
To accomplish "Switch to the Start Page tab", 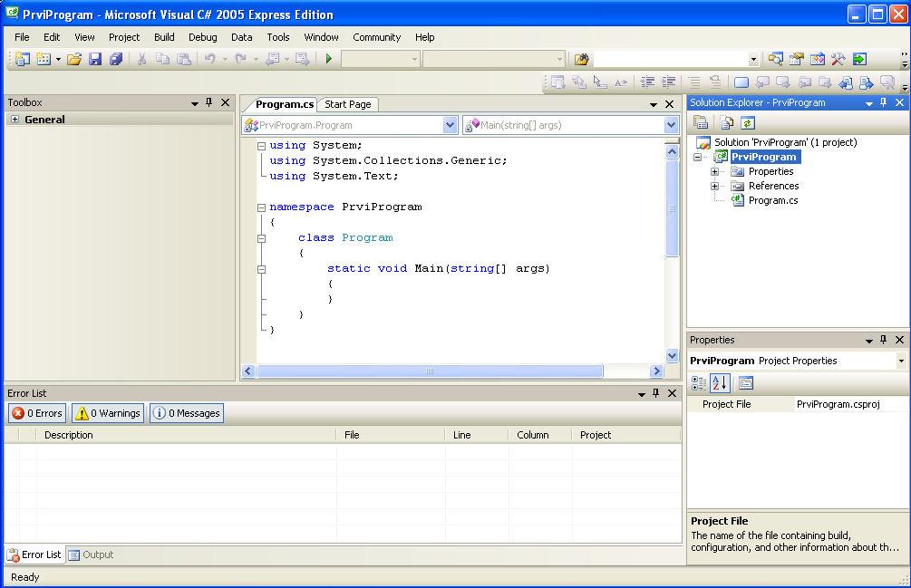I will click(x=348, y=104).
